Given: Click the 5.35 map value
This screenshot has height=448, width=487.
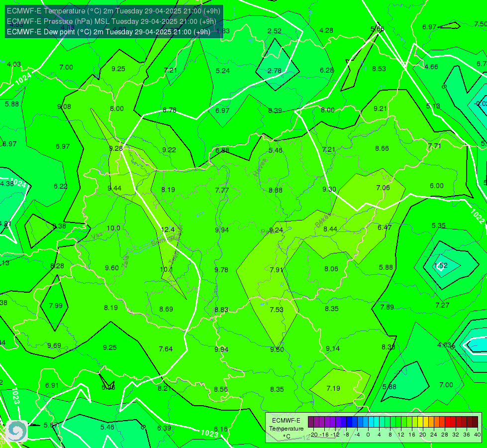Looking at the screenshot, I should (x=439, y=225).
